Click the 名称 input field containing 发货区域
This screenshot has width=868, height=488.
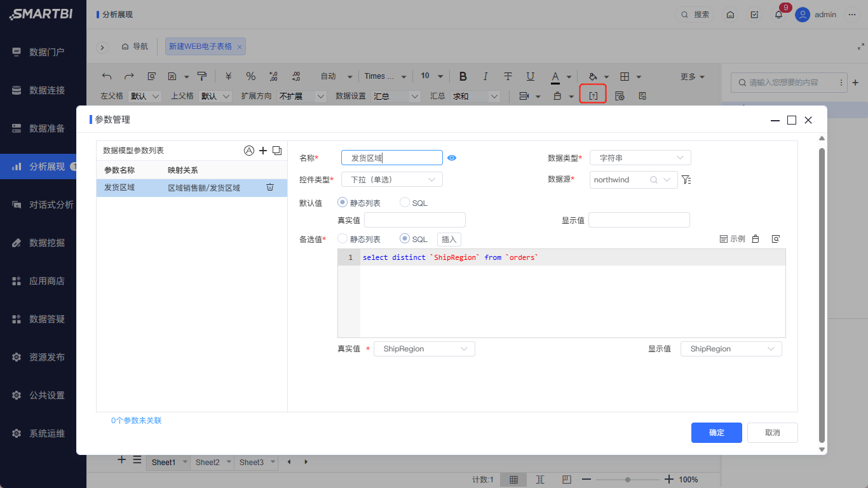click(x=392, y=158)
